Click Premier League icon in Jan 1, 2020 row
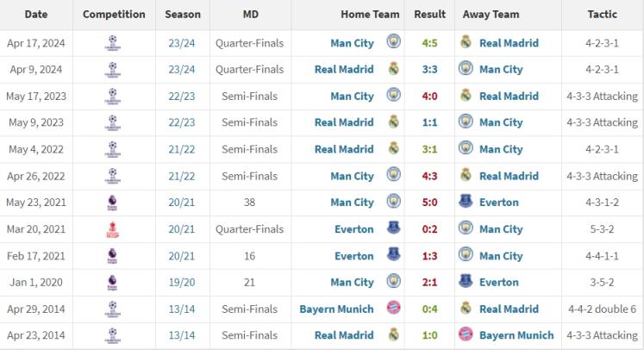Viewport: 644px width, 350px height. coord(112,283)
